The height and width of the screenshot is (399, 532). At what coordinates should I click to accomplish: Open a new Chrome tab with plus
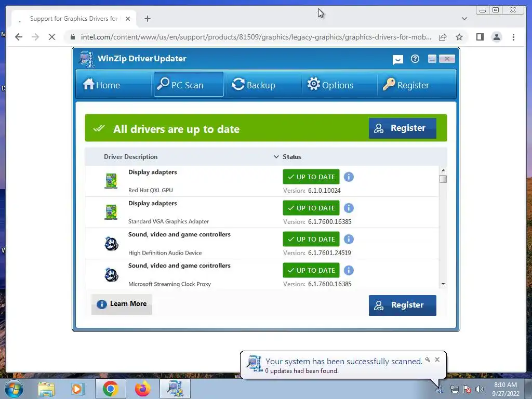[147, 19]
